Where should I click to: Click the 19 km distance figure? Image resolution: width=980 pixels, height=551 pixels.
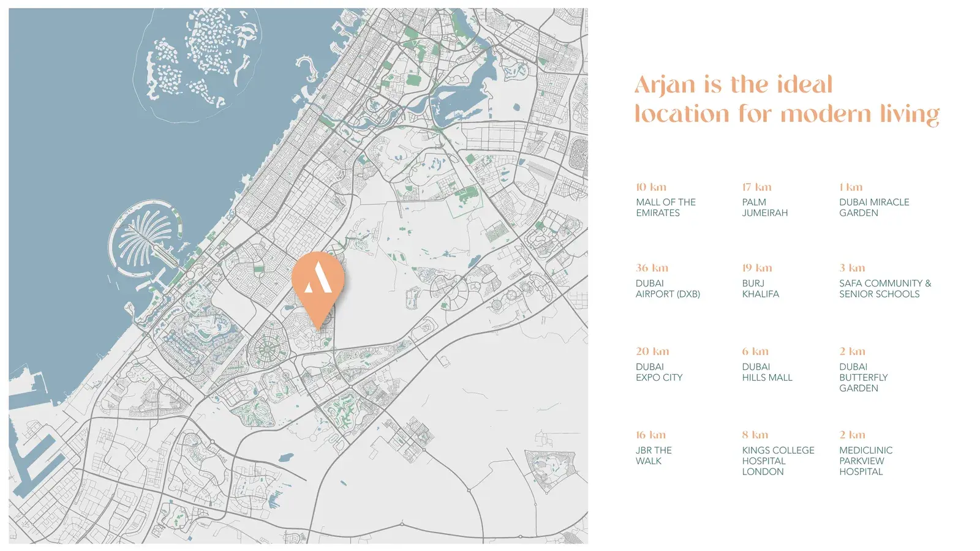point(757,268)
